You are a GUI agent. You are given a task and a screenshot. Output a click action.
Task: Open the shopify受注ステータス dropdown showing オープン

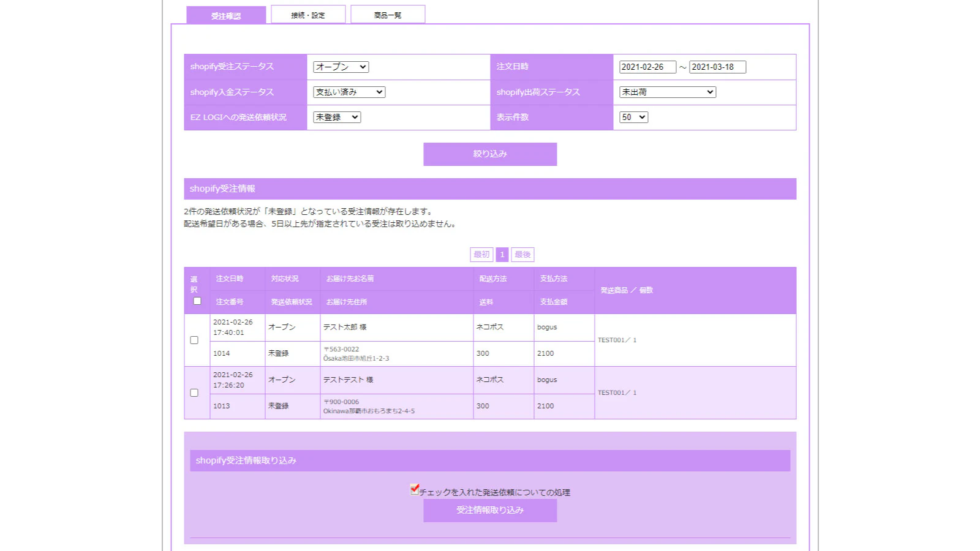341,67
